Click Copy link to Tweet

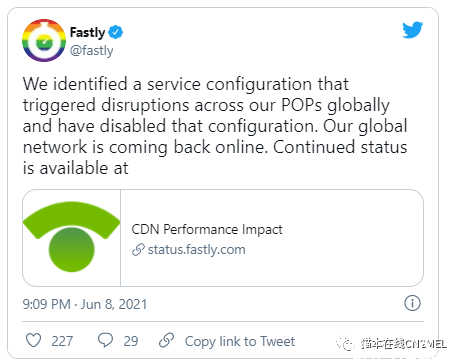point(240,341)
